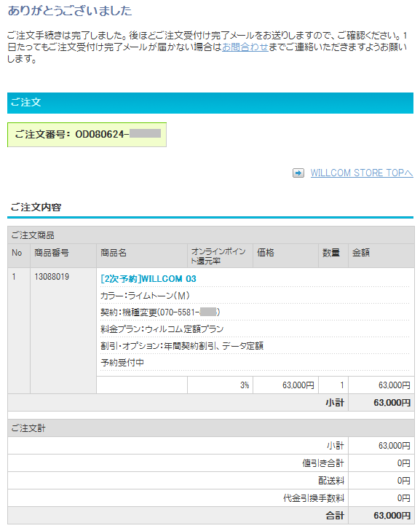Click the 数量 column header
The height and width of the screenshot is (531, 420).
(333, 256)
